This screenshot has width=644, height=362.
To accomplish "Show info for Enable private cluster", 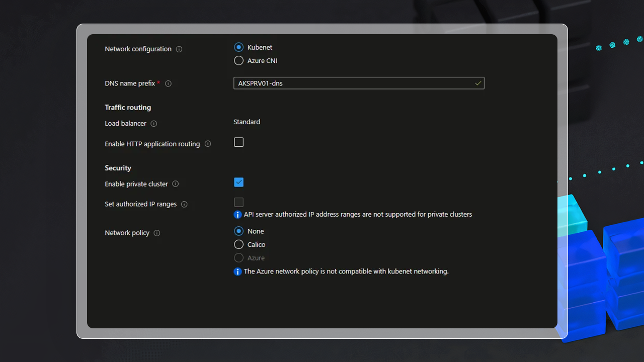I will click(x=176, y=185).
